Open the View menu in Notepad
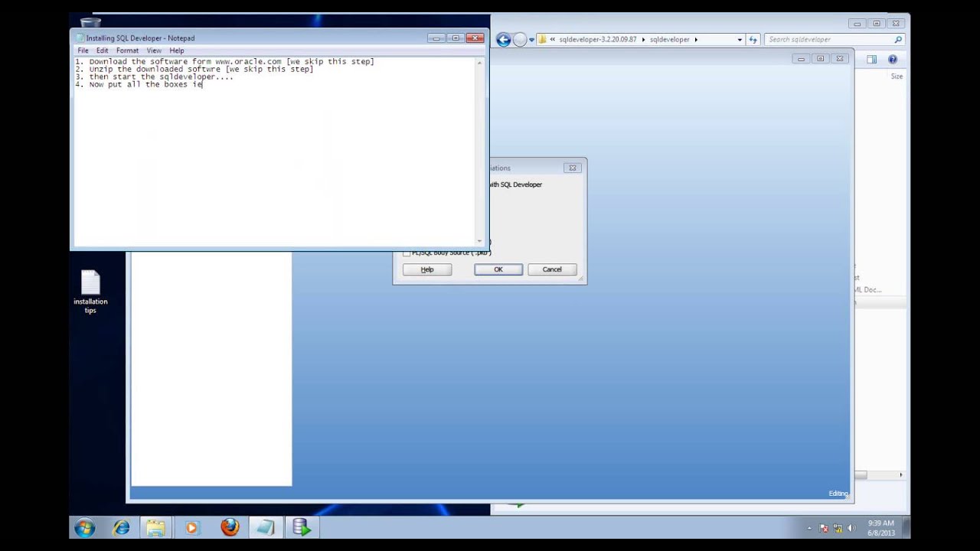 154,51
